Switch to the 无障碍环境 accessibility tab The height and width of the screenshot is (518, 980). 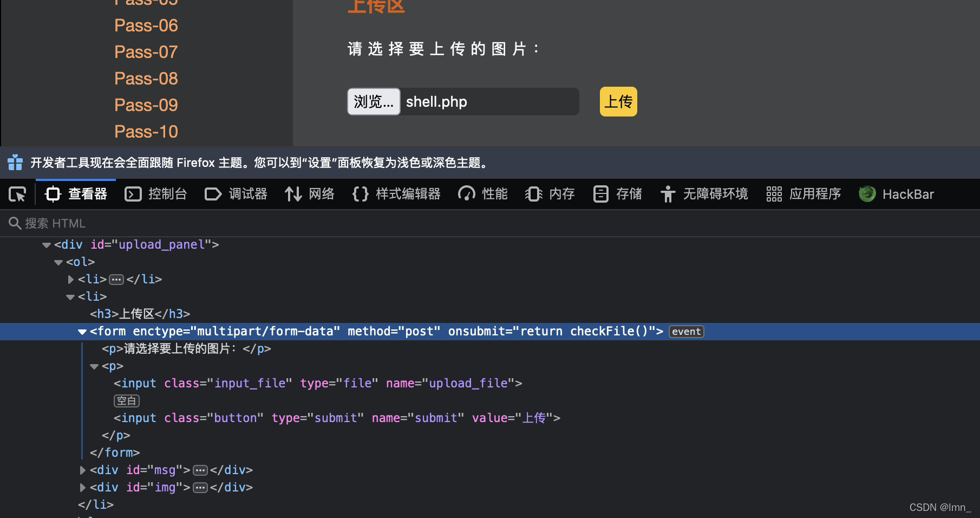[x=704, y=194]
